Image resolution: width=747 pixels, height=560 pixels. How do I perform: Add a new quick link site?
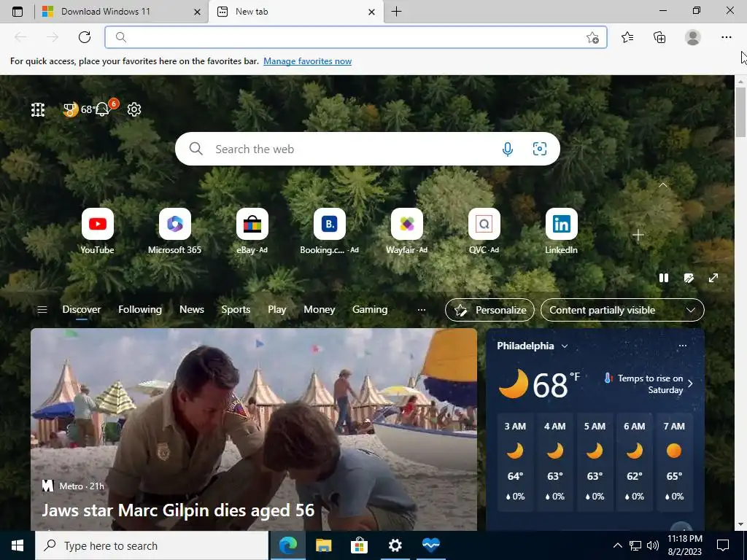[638, 236]
